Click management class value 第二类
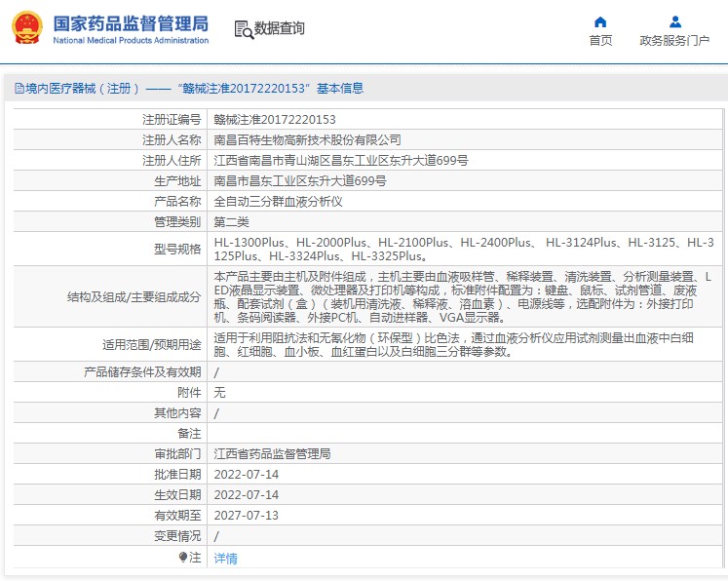 [231, 222]
